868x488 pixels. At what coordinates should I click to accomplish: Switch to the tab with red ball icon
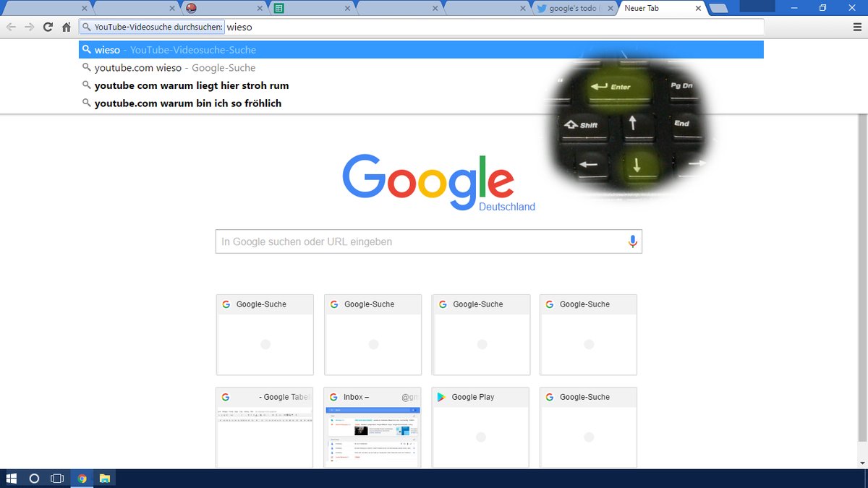click(224, 9)
